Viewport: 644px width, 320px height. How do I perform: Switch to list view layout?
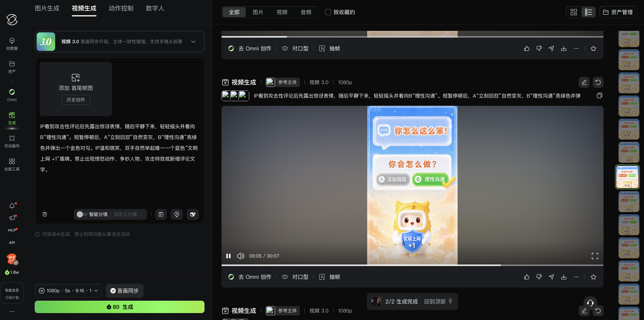coord(588,12)
